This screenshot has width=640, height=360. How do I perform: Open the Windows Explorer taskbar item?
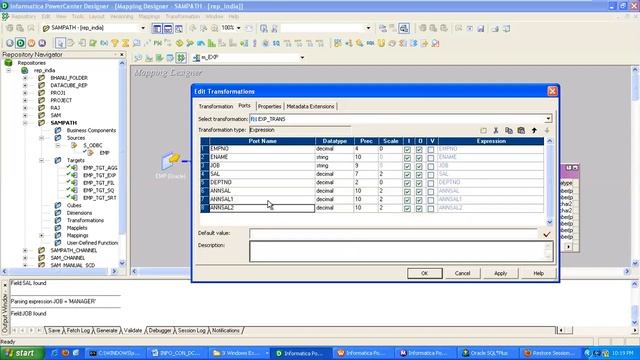[240, 353]
